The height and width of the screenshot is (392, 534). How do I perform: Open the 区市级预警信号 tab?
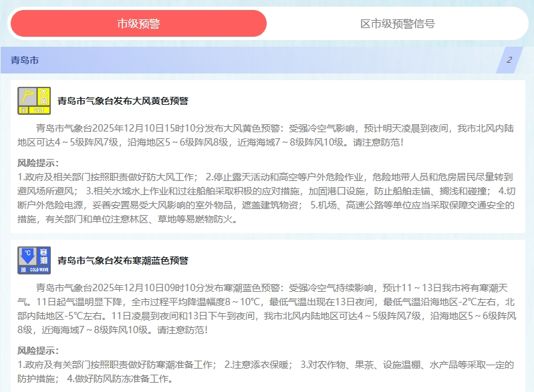397,24
